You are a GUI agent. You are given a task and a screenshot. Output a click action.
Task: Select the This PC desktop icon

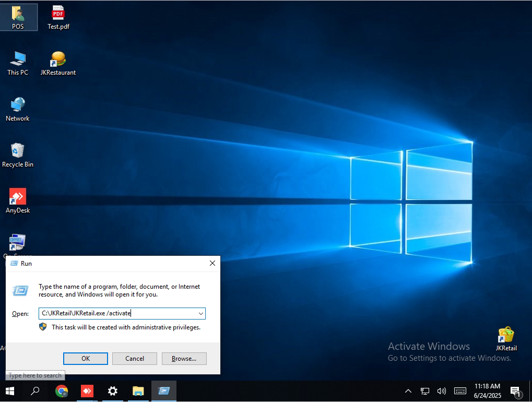(18, 63)
